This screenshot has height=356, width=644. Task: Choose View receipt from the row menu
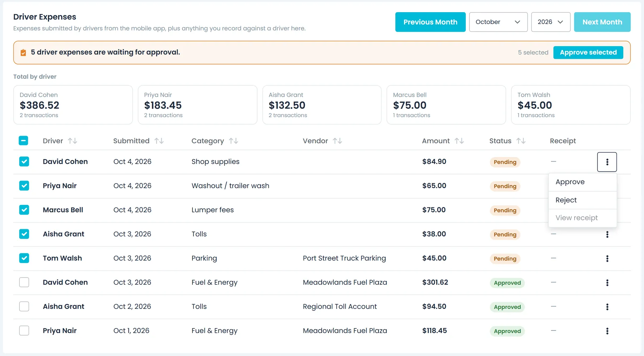(582, 218)
